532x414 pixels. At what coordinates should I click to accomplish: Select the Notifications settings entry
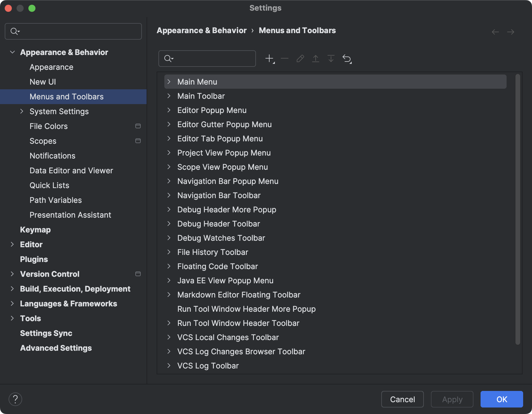pyautogui.click(x=52, y=156)
